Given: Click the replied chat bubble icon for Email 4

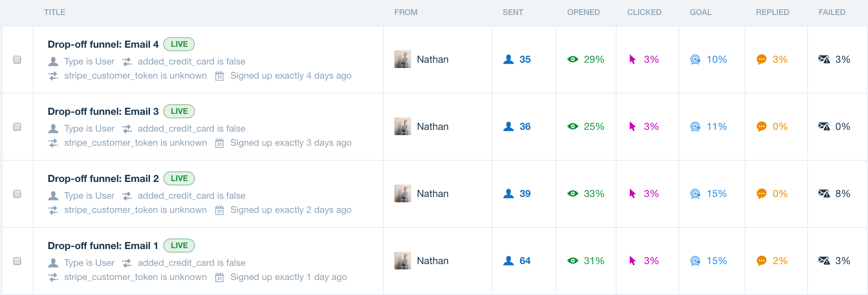Looking at the screenshot, I should (x=761, y=60).
